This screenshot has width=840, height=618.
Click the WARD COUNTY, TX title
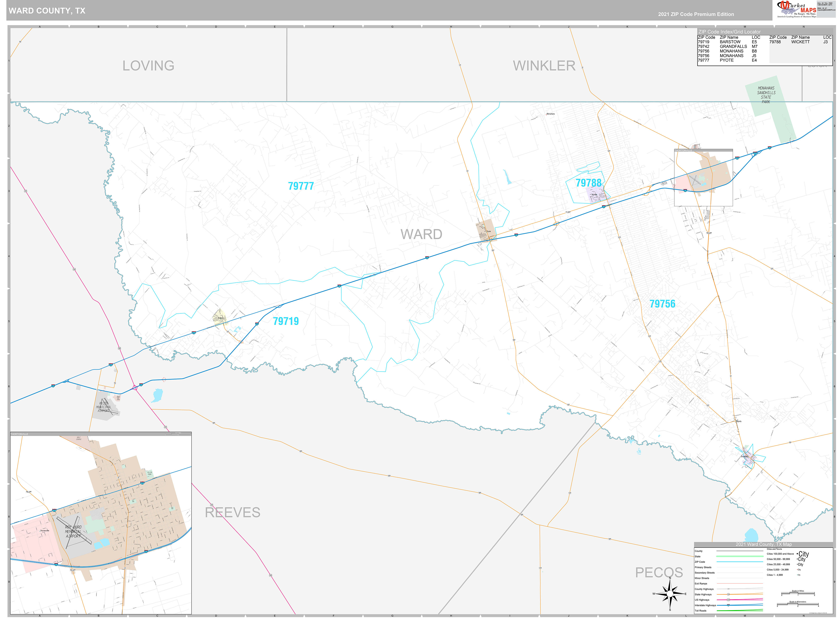[x=47, y=11]
